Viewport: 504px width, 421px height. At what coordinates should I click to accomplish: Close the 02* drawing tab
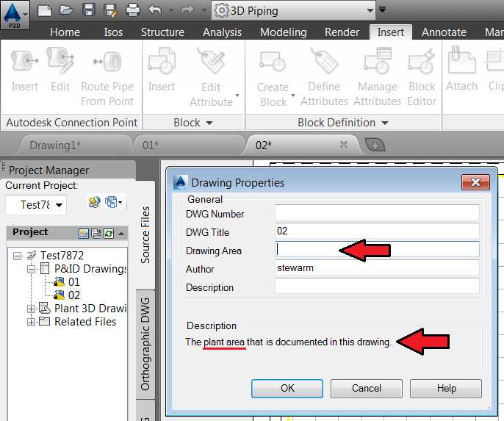point(344,145)
